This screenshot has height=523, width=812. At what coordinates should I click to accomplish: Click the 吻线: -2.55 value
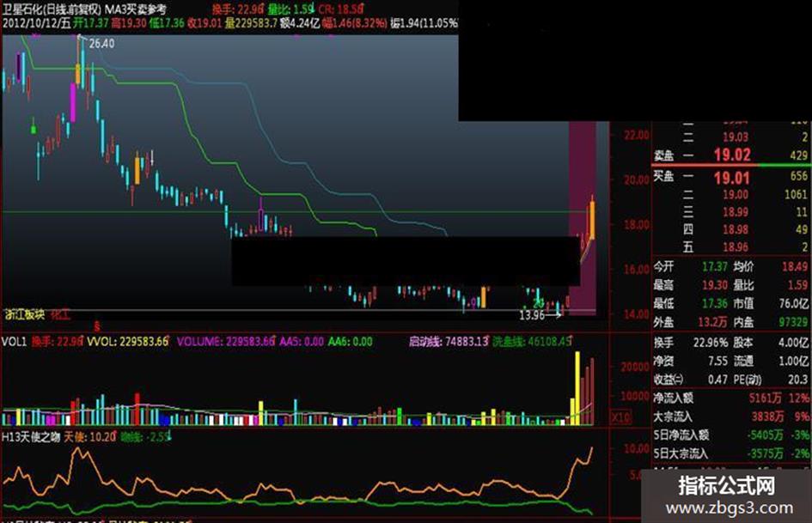[x=144, y=437]
